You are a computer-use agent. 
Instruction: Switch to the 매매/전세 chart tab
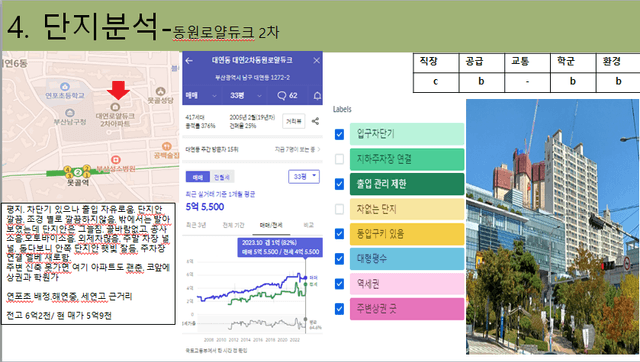click(x=271, y=225)
